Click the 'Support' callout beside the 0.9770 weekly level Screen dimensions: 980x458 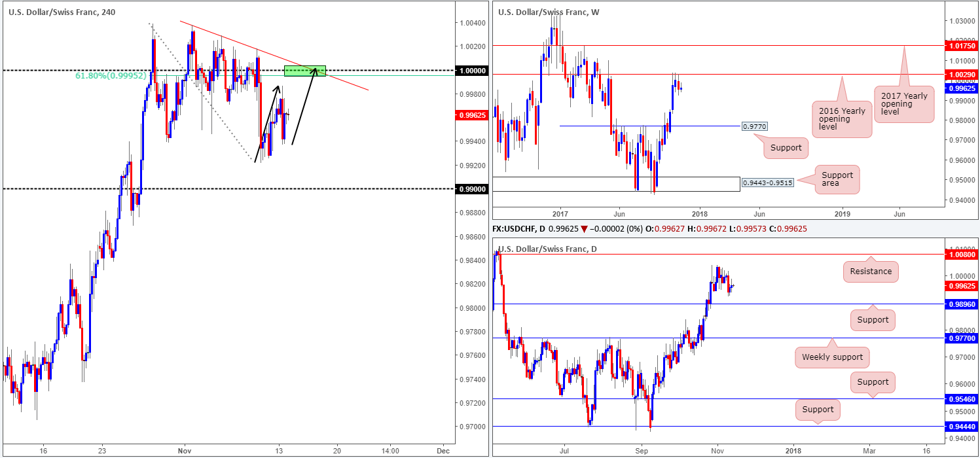[786, 147]
